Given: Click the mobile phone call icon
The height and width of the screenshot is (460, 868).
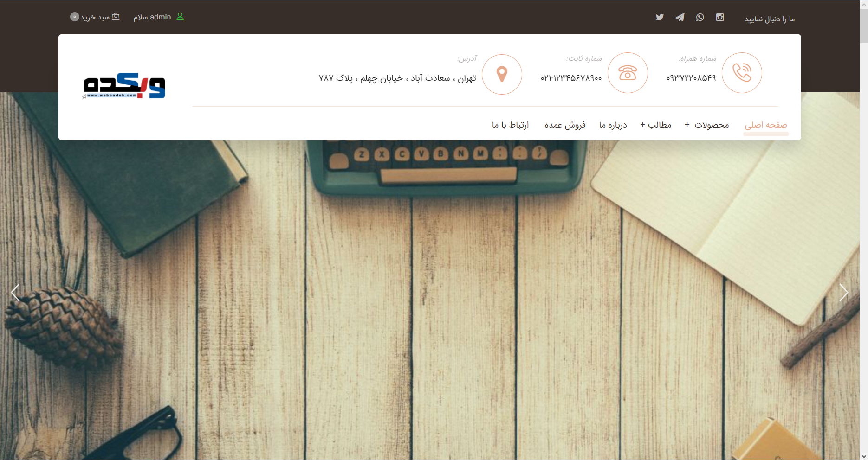Looking at the screenshot, I should [742, 73].
